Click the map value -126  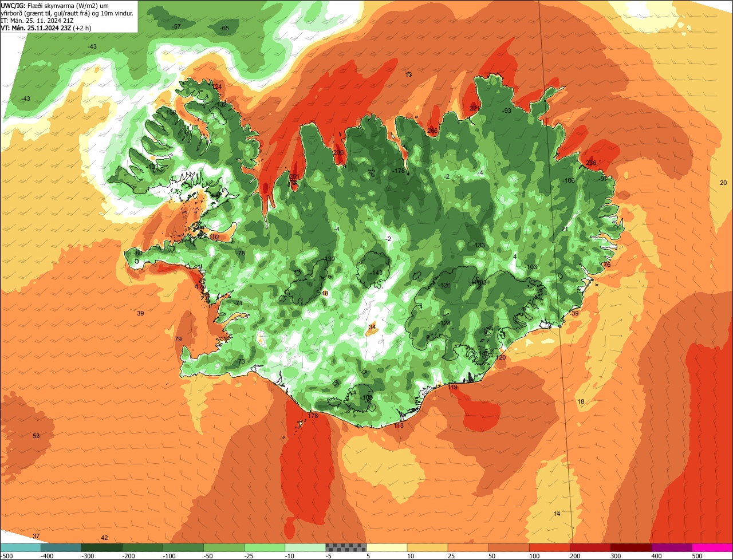point(444,286)
